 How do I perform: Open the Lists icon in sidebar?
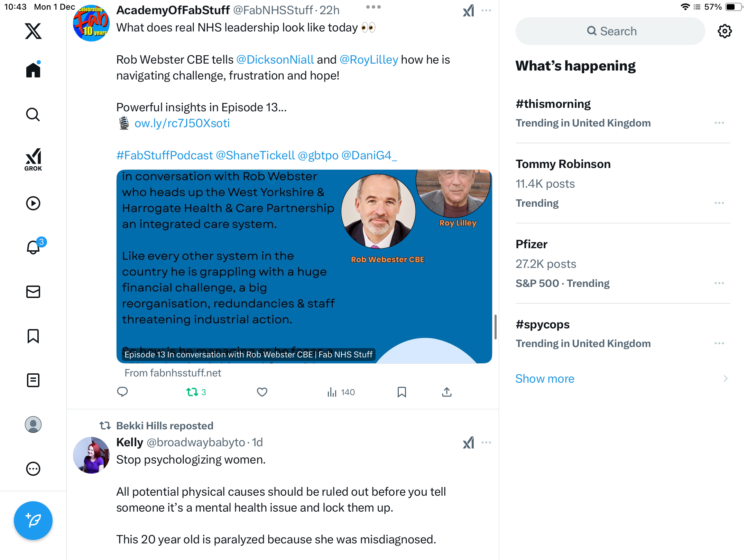click(33, 380)
